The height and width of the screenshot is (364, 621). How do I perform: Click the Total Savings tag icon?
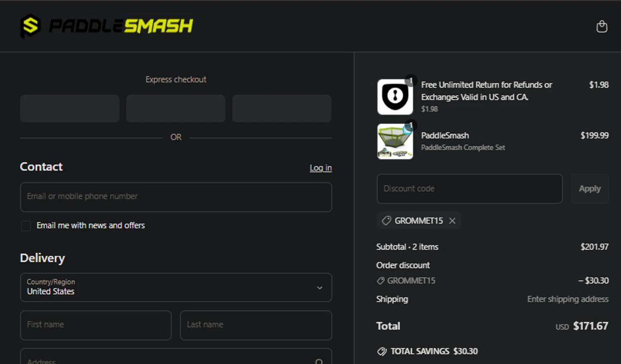tap(382, 352)
